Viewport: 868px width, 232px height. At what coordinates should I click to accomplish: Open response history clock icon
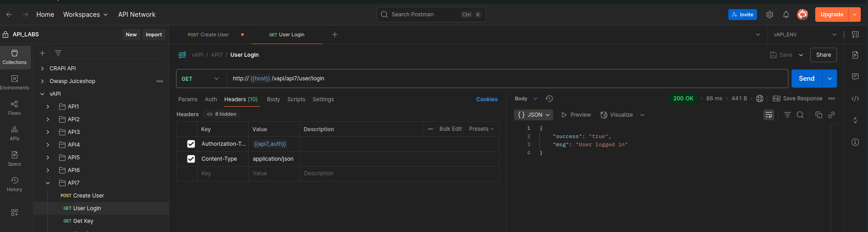(x=549, y=99)
